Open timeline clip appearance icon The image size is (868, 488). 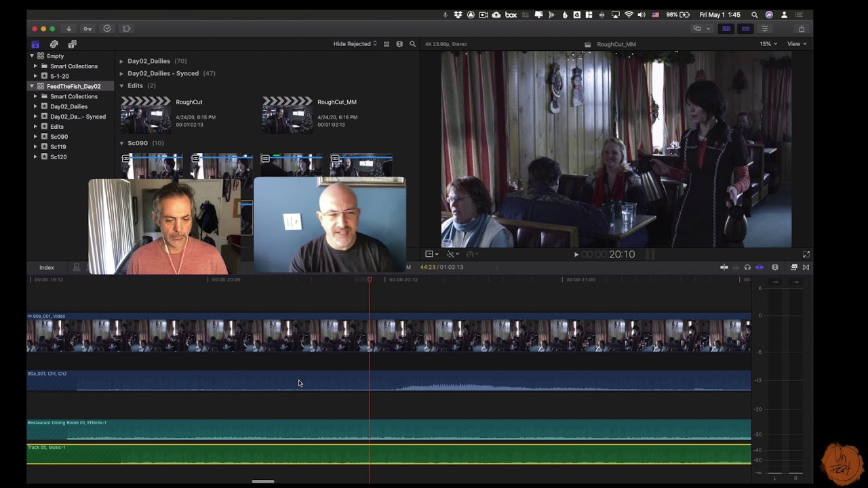(775, 267)
